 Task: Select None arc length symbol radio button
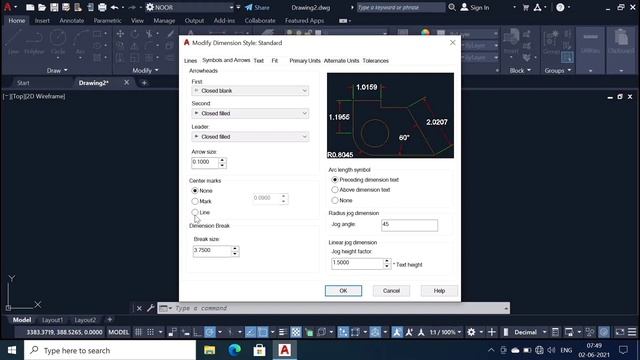pyautogui.click(x=335, y=200)
